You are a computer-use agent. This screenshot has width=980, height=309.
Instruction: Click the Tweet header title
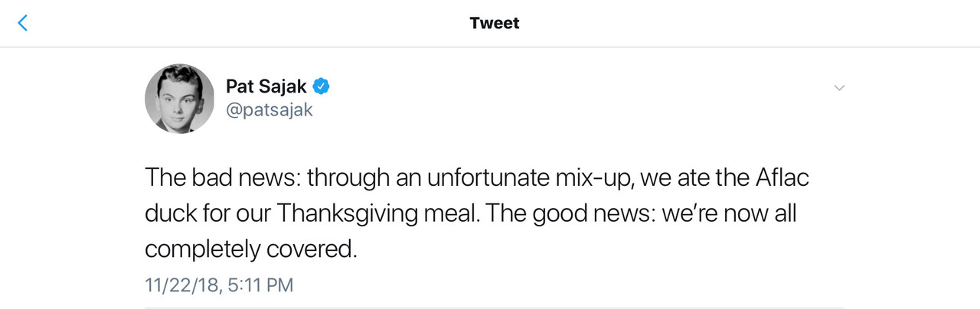click(x=495, y=23)
